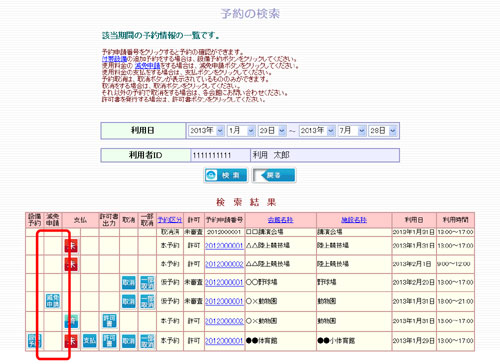Click the 取消 icon in the 野球場 row
This screenshot has width=500, height=364.
coord(129,283)
